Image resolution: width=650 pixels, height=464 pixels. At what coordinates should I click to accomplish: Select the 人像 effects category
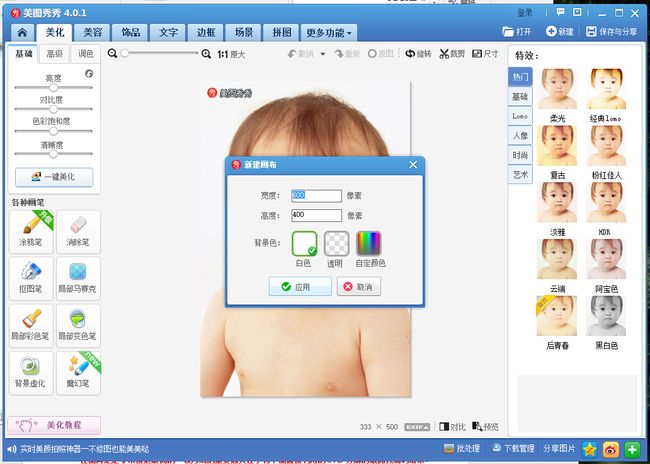[x=520, y=136]
